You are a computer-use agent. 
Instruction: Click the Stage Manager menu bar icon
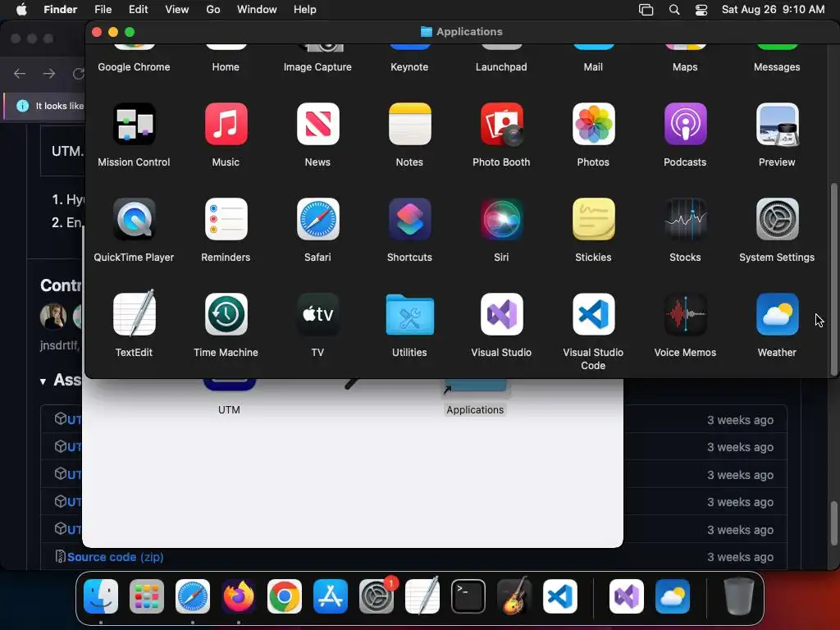[x=646, y=10]
